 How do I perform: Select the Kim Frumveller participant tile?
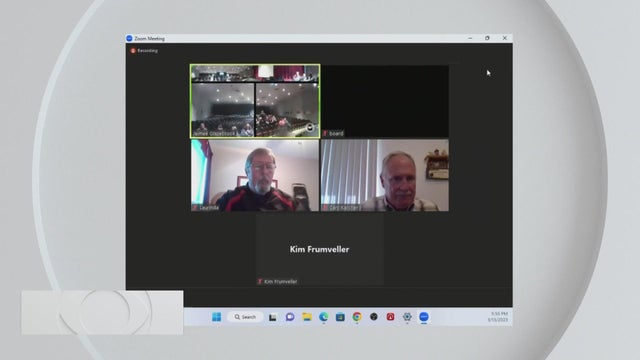[x=320, y=249]
